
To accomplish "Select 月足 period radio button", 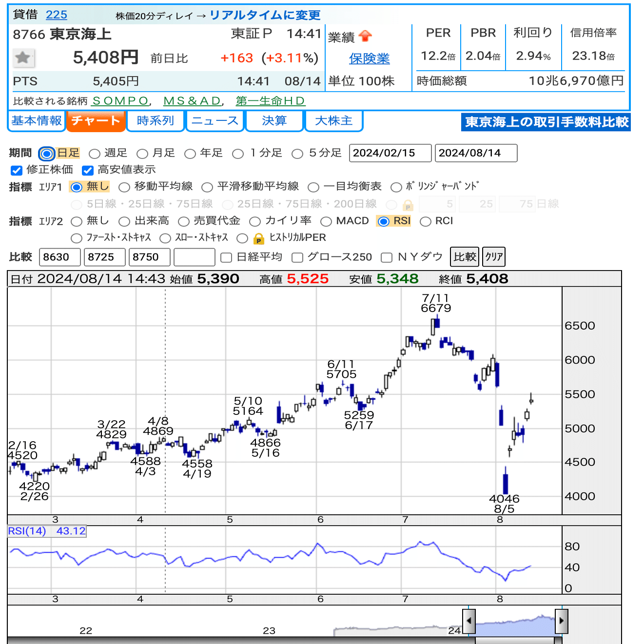I will coord(142,154).
